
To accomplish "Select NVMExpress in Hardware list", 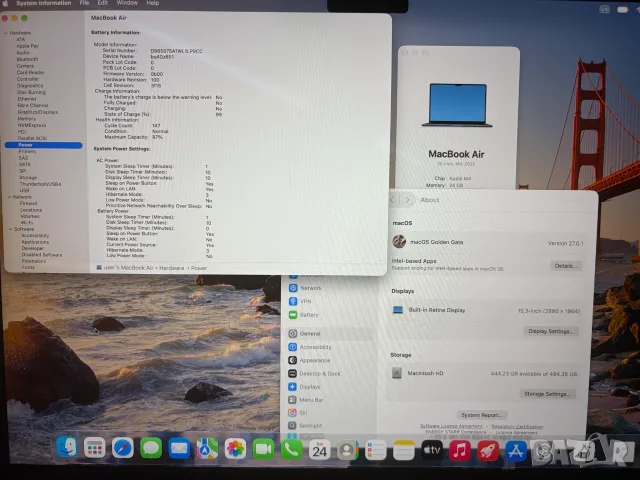I will tap(32, 125).
